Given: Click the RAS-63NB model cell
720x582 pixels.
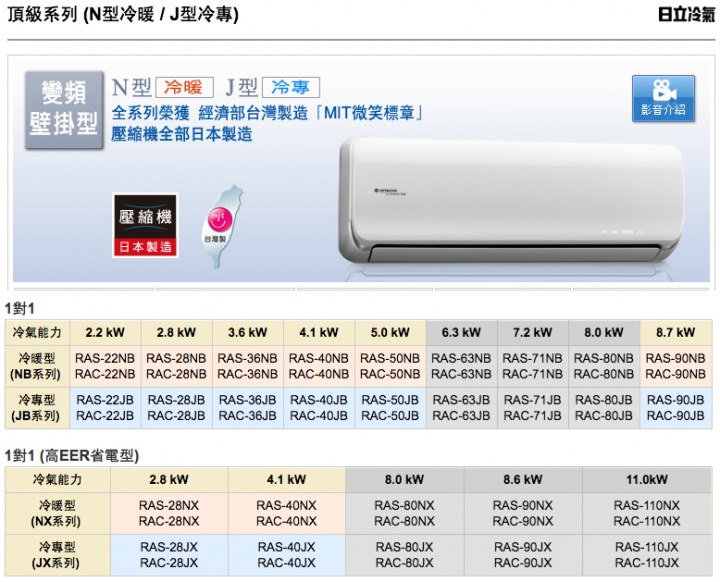Looking at the screenshot, I should (x=461, y=366).
